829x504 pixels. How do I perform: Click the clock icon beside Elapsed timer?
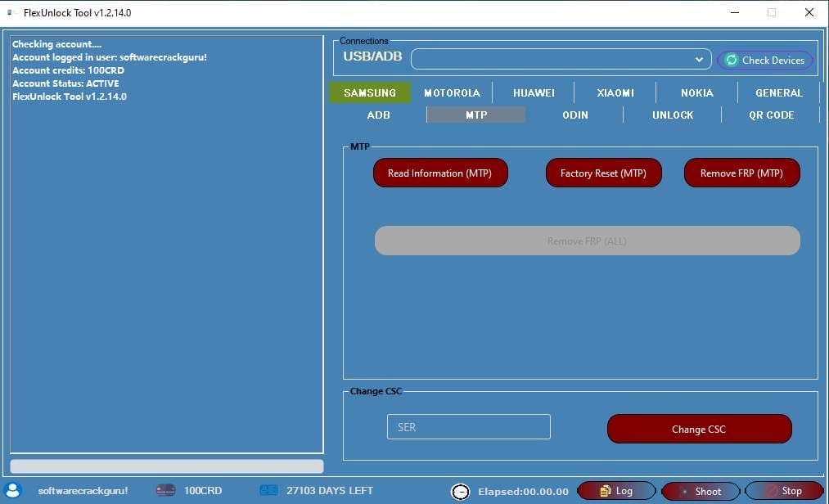point(460,491)
